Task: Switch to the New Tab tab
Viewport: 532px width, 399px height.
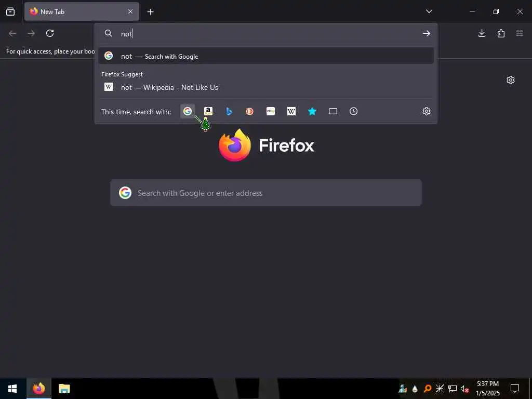Action: tap(82, 11)
